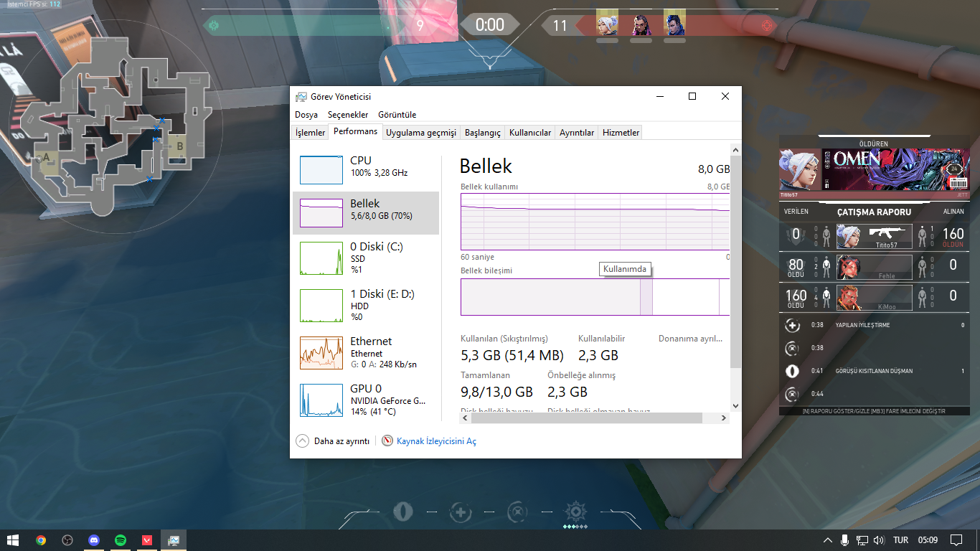Select the KiMoo row in the combat report
The height and width of the screenshot is (551, 980).
point(875,296)
